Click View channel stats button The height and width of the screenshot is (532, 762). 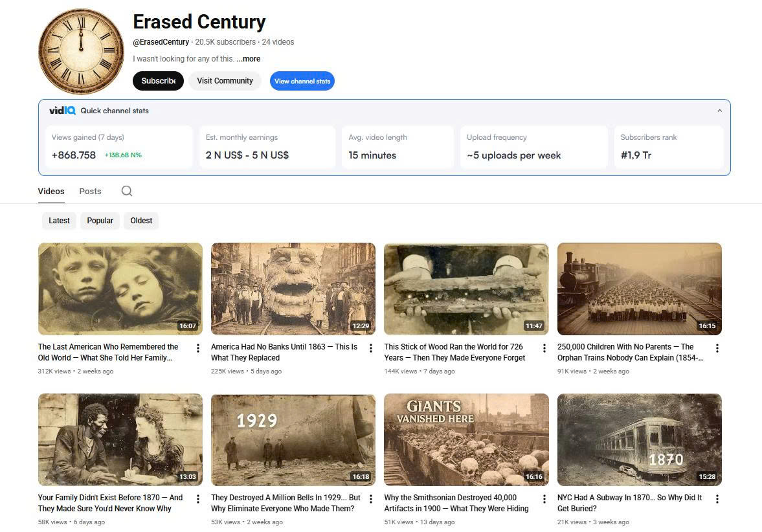(302, 81)
